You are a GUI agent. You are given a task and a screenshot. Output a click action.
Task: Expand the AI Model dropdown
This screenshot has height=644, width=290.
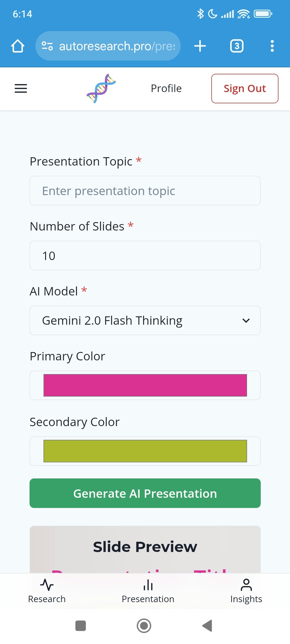145,320
